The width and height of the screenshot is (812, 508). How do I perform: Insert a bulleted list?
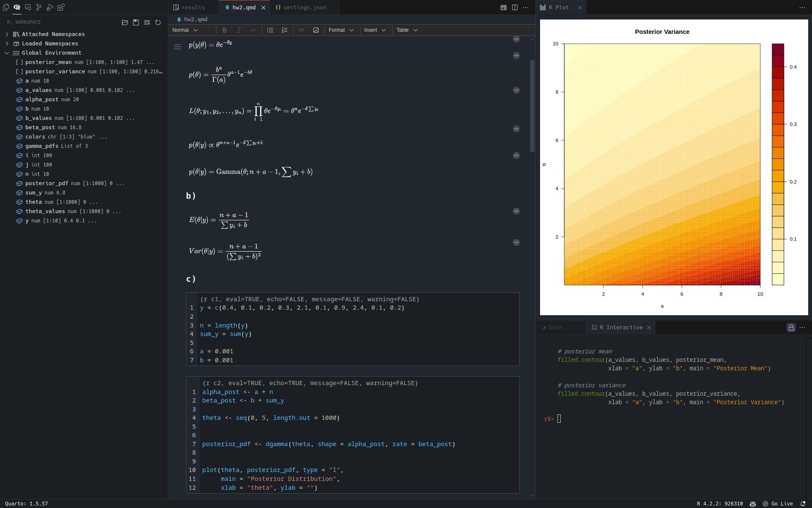tap(270, 30)
